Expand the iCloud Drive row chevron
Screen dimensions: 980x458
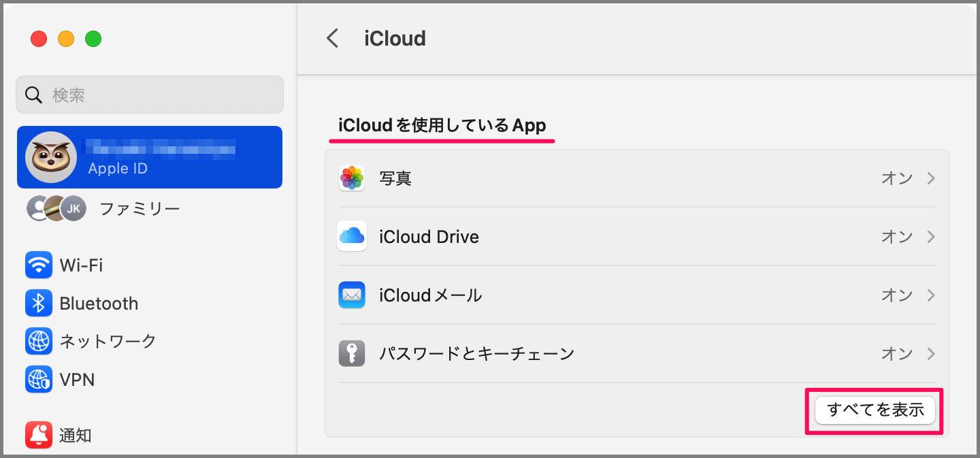(x=930, y=237)
